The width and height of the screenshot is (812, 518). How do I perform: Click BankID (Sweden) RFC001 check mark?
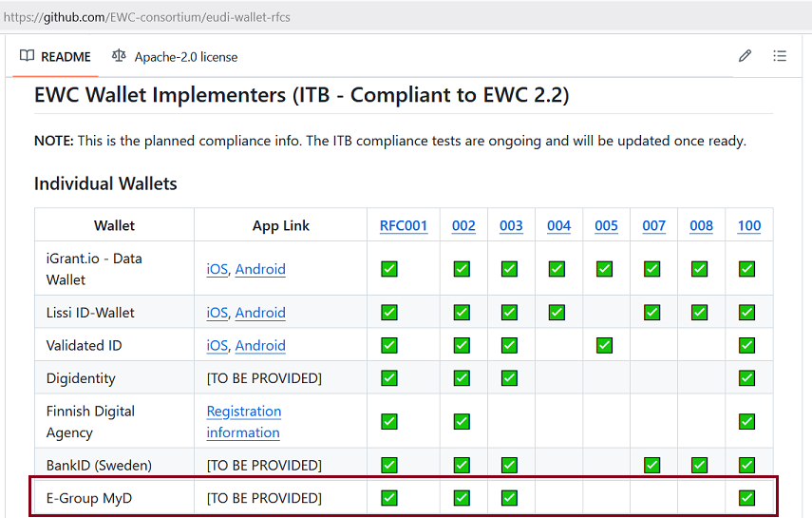(x=389, y=465)
